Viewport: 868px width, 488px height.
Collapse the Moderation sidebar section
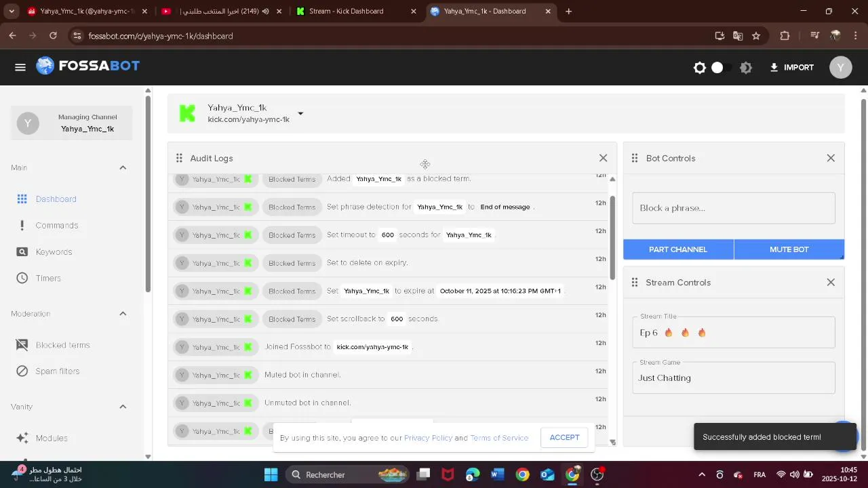[123, 314]
